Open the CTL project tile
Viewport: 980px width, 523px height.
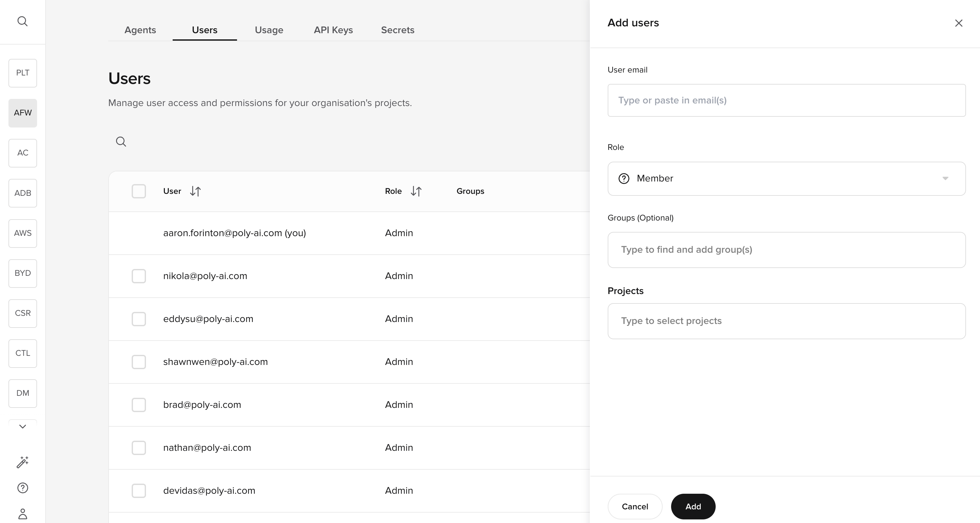pos(23,353)
